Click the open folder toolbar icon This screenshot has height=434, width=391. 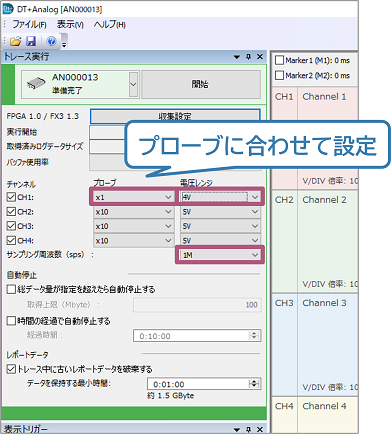15,41
